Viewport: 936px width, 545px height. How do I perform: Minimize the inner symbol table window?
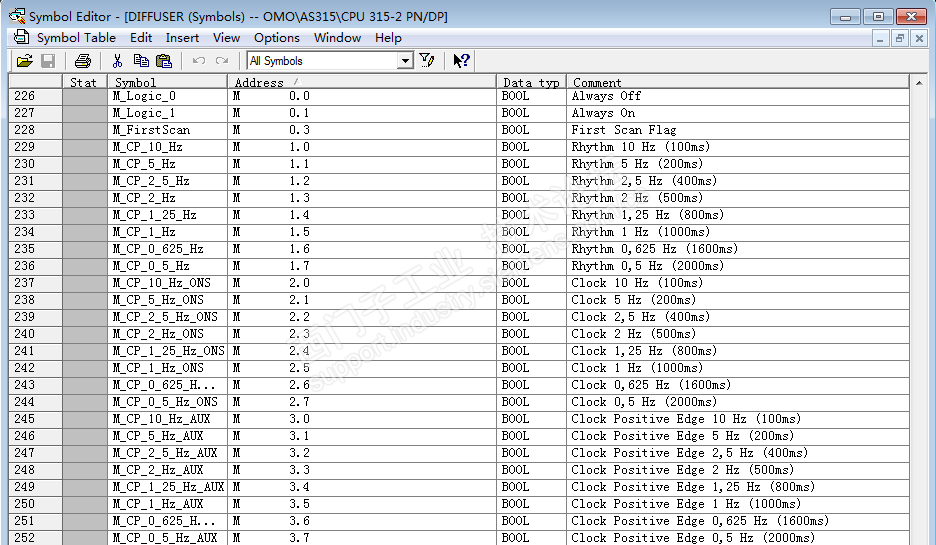click(x=880, y=39)
